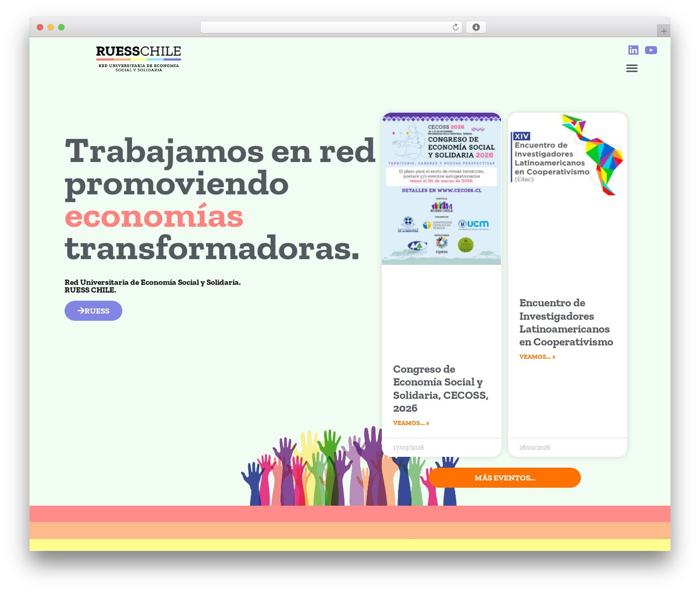Click the yellow minimize window button
The image size is (700, 593).
(x=50, y=27)
